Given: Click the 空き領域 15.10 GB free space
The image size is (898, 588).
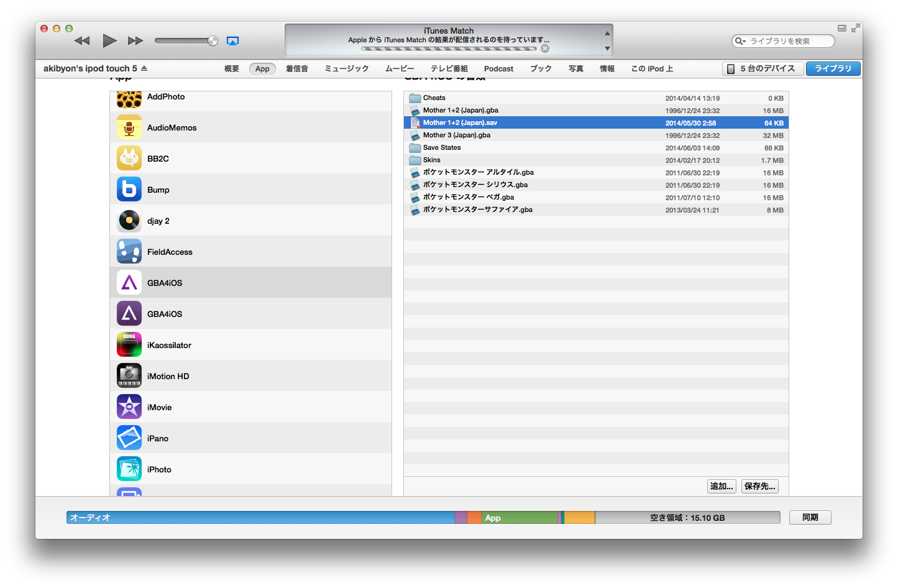Looking at the screenshot, I should point(687,518).
